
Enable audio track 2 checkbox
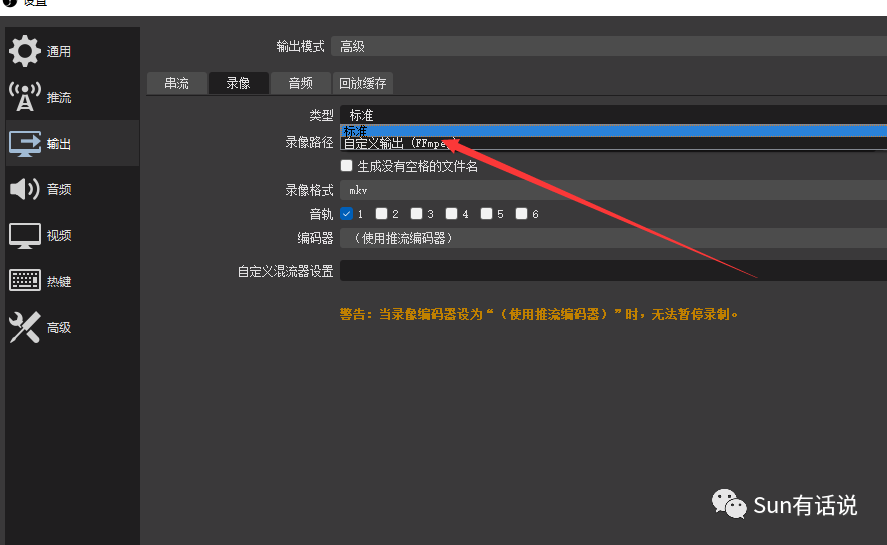coord(381,213)
